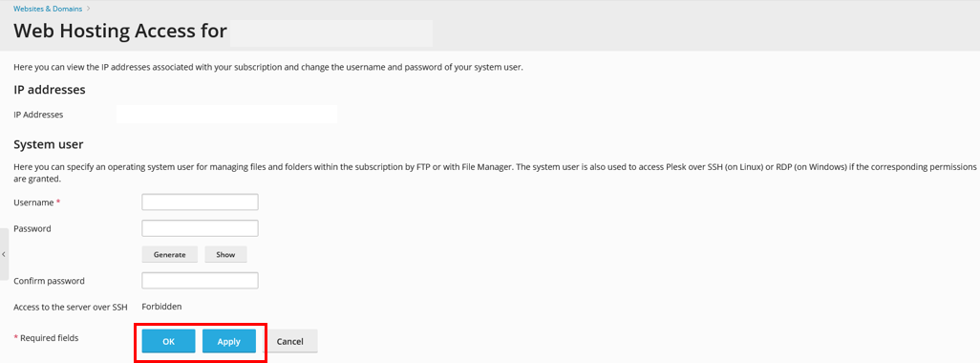The height and width of the screenshot is (363, 980).
Task: Open the Websites & Domains breadcrumb link
Action: click(x=48, y=9)
